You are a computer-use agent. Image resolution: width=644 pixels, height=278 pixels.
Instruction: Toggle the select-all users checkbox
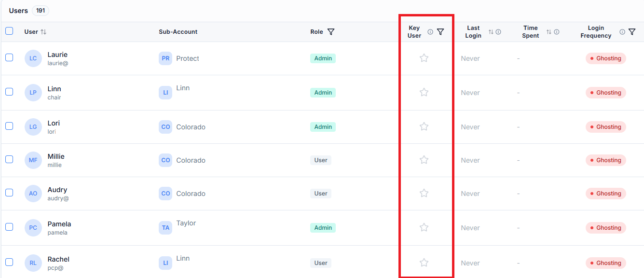tap(9, 31)
